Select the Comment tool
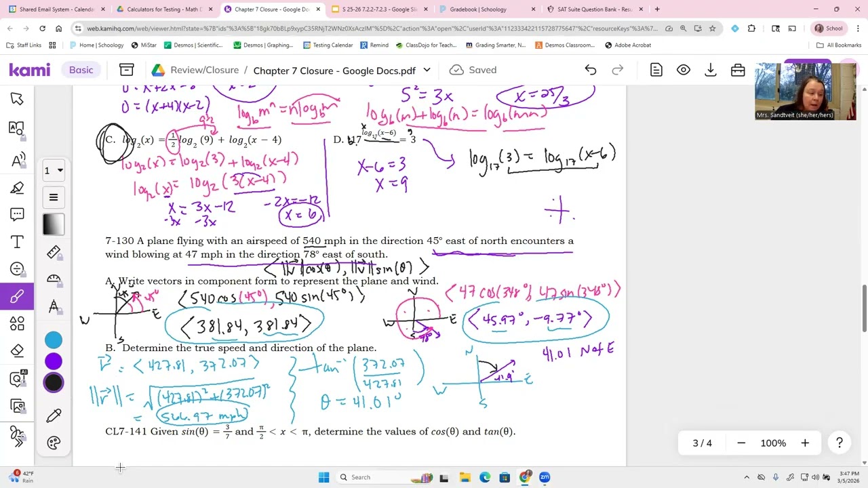The image size is (868, 488). click(17, 215)
